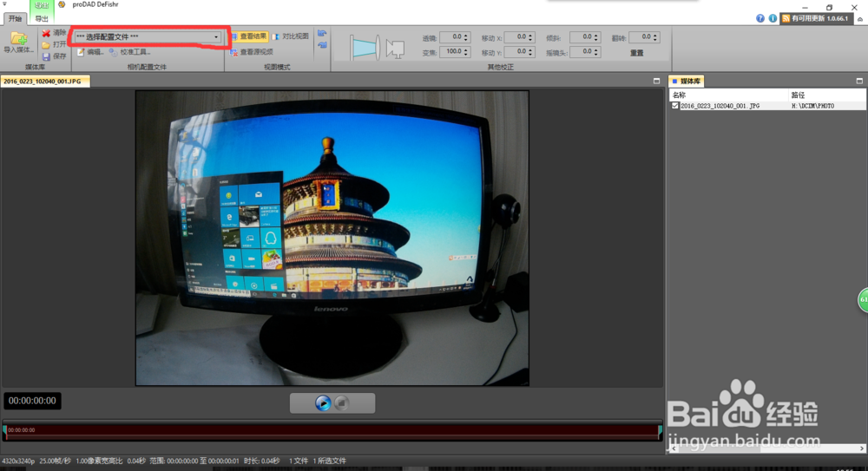Select the 查看结果 view result mode

[250, 36]
